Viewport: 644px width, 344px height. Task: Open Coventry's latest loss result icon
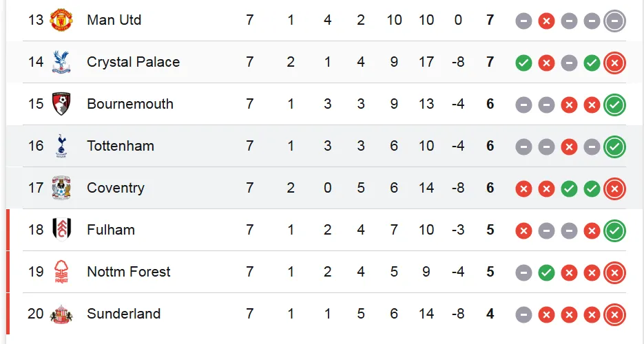pyautogui.click(x=614, y=189)
